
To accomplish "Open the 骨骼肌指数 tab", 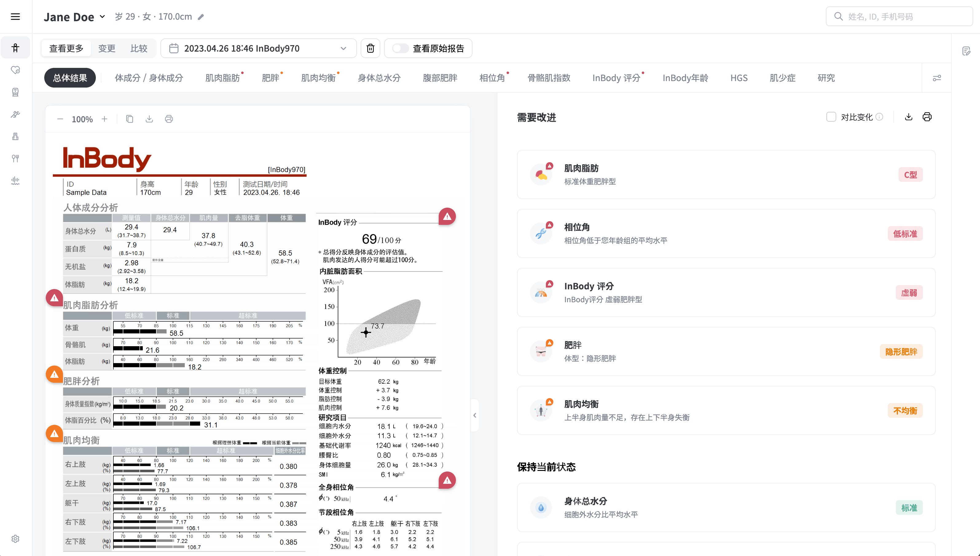I will click(549, 78).
